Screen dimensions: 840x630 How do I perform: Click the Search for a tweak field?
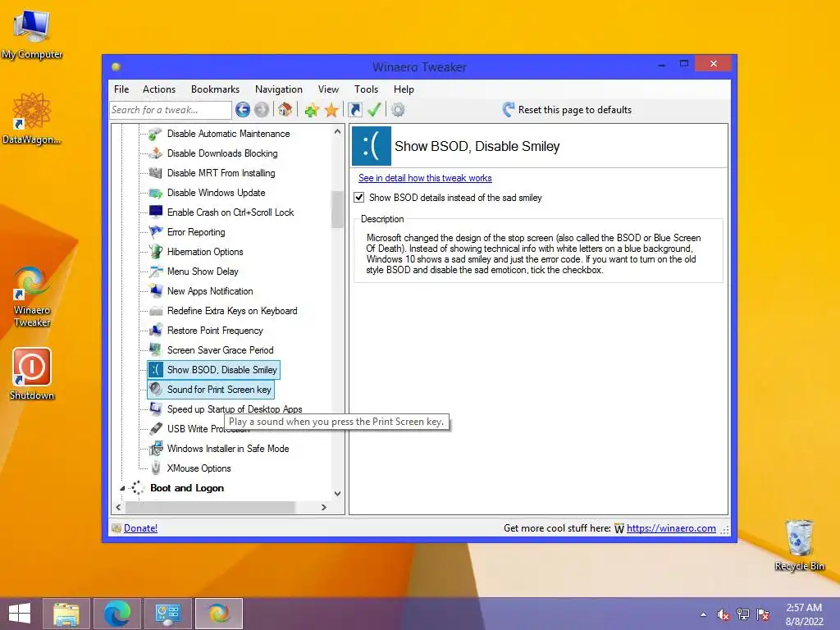[x=171, y=110]
